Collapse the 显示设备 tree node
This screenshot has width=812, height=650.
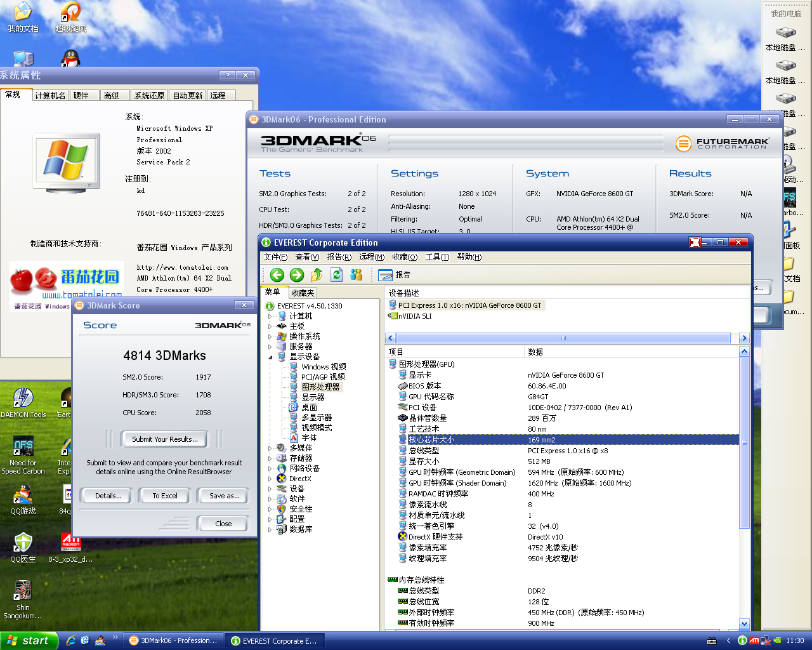coord(270,357)
